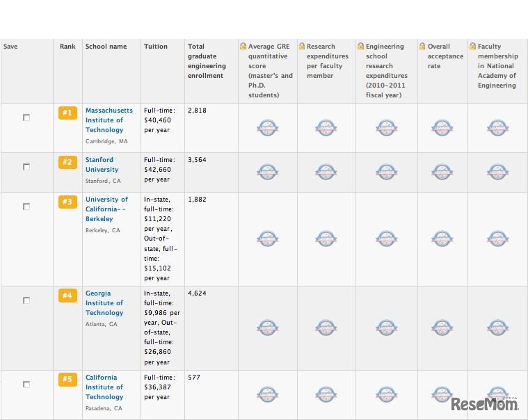Image resolution: width=528 pixels, height=420 pixels.
Task: Tick the Save checkbox for UC Berkeley
Action: 26,207
